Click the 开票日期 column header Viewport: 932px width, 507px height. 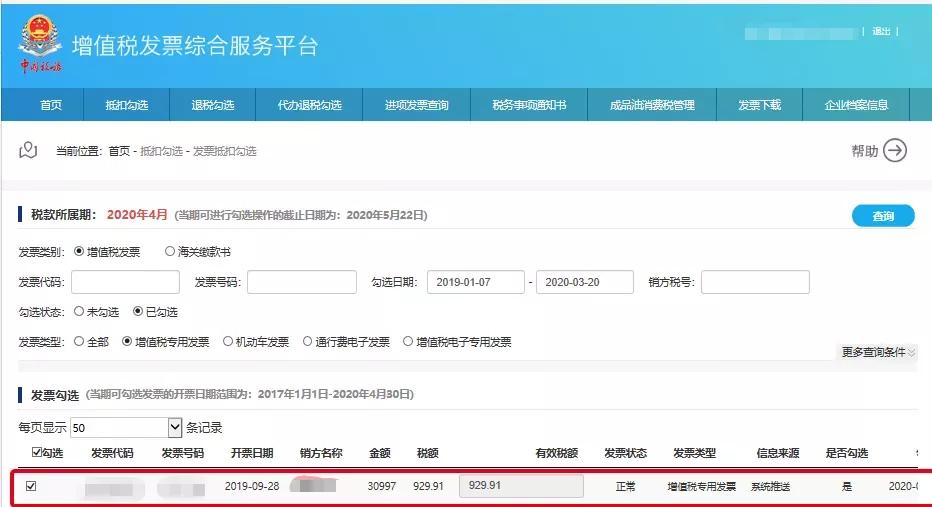tap(252, 453)
